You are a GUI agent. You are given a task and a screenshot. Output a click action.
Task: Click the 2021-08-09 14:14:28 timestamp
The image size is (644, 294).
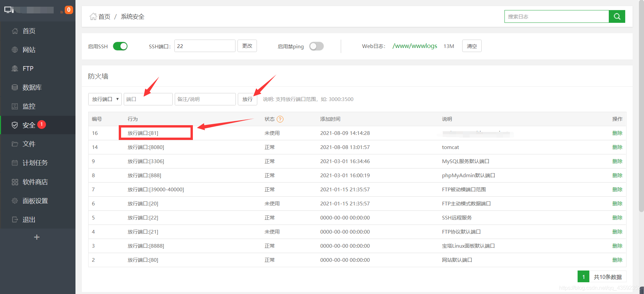pos(345,133)
